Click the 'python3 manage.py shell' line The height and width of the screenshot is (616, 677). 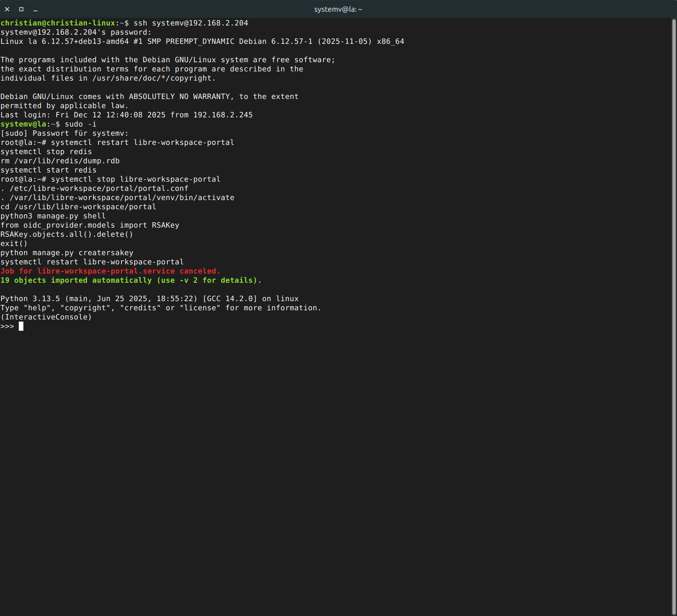pos(53,216)
